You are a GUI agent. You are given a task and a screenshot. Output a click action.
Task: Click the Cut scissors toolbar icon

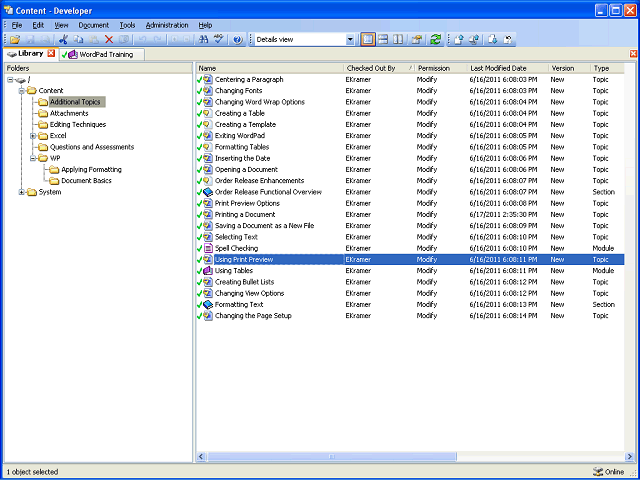click(63, 40)
